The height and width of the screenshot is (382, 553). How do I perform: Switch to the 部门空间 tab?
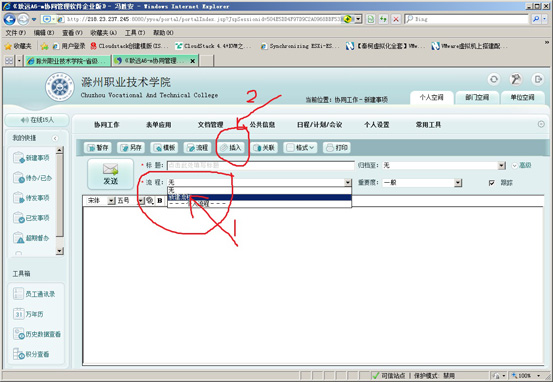coord(477,97)
